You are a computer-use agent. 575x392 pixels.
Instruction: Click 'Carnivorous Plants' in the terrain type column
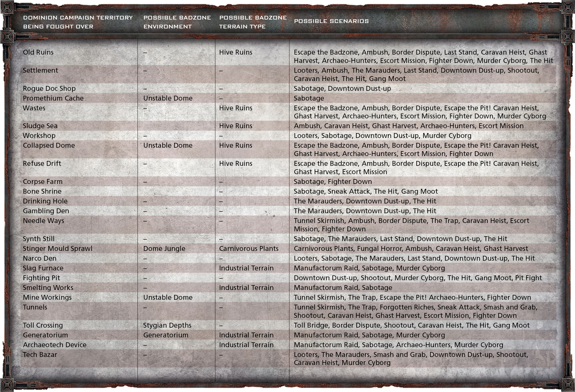[249, 249]
